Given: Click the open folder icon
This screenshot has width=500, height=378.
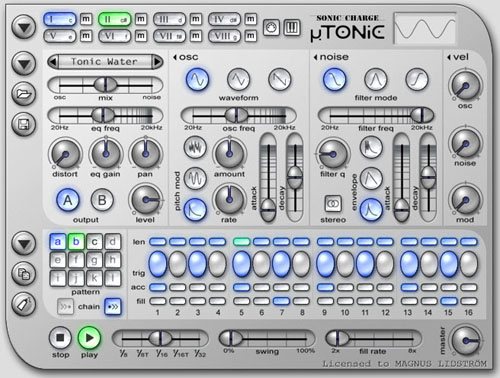Looking at the screenshot, I should [x=23, y=94].
